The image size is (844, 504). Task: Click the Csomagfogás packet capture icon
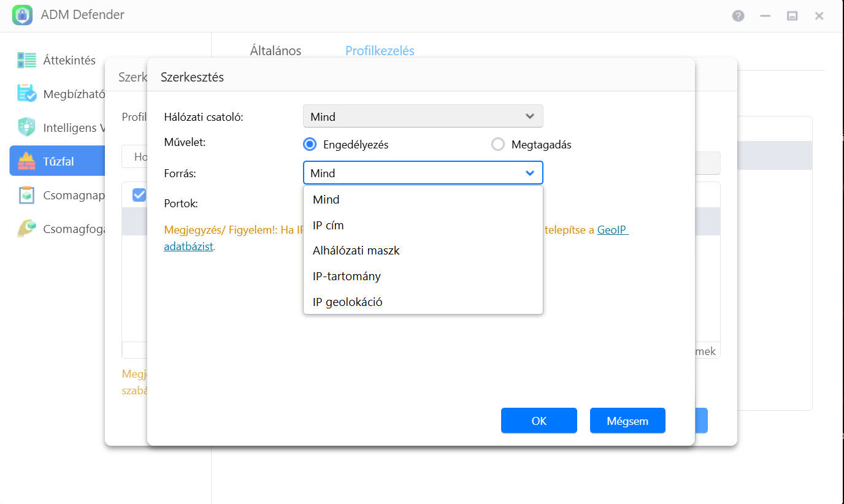tap(26, 229)
